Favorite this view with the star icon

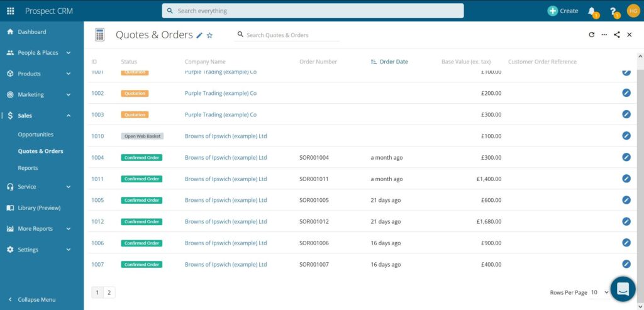pos(209,35)
